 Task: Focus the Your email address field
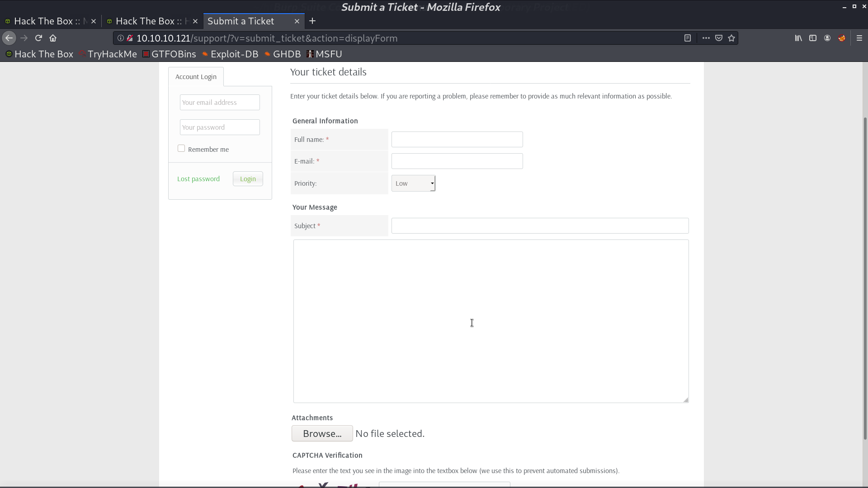pyautogui.click(x=220, y=103)
